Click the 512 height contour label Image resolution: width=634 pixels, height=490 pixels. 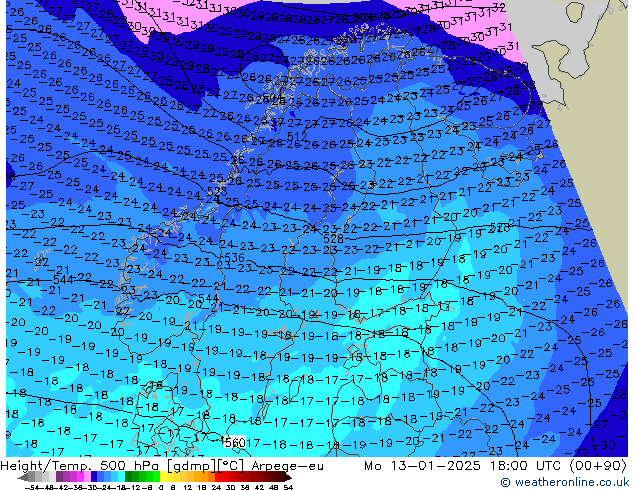click(x=297, y=136)
